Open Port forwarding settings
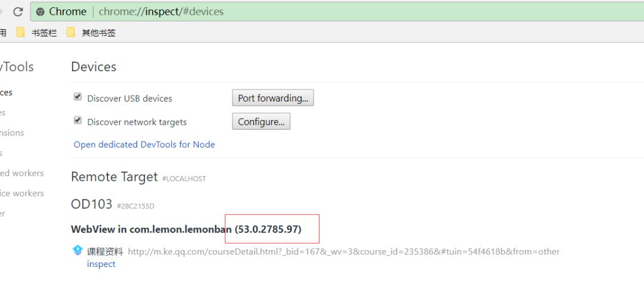The height and width of the screenshot is (304, 644). tap(273, 98)
